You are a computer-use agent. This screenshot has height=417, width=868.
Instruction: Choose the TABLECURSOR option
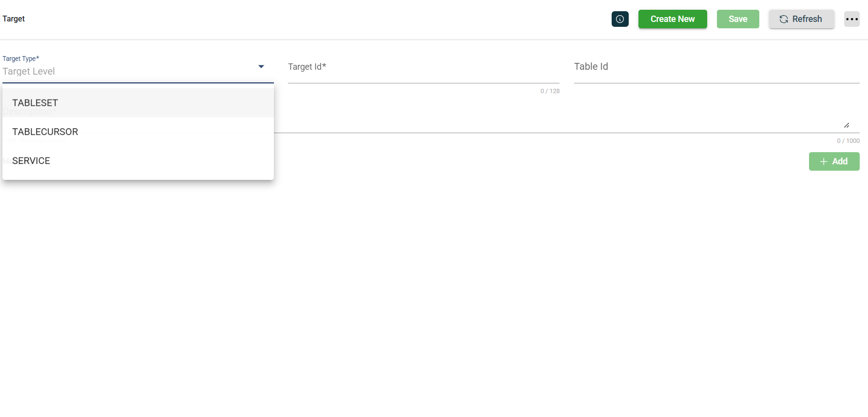[45, 132]
